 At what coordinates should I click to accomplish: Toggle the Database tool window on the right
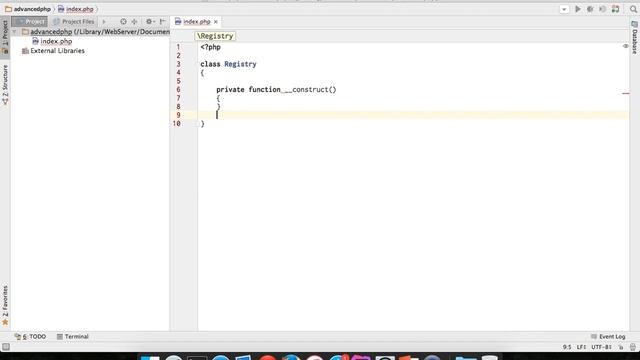pos(634,38)
